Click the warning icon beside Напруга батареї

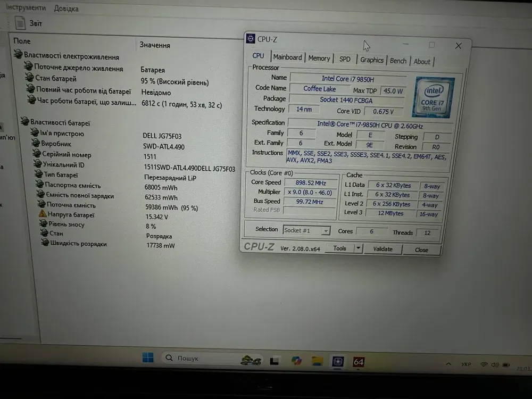pyautogui.click(x=43, y=214)
